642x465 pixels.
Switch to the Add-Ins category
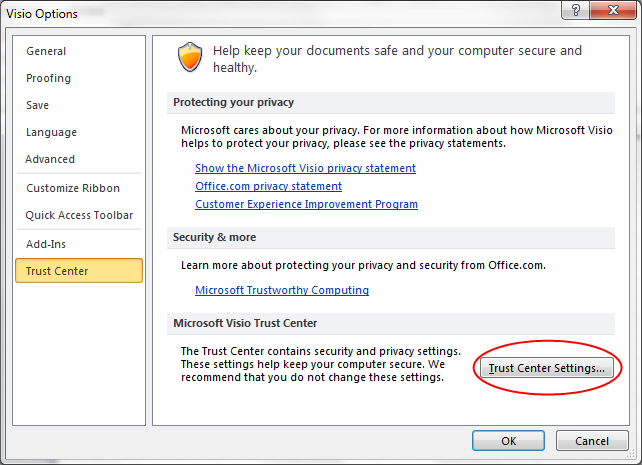[47, 244]
